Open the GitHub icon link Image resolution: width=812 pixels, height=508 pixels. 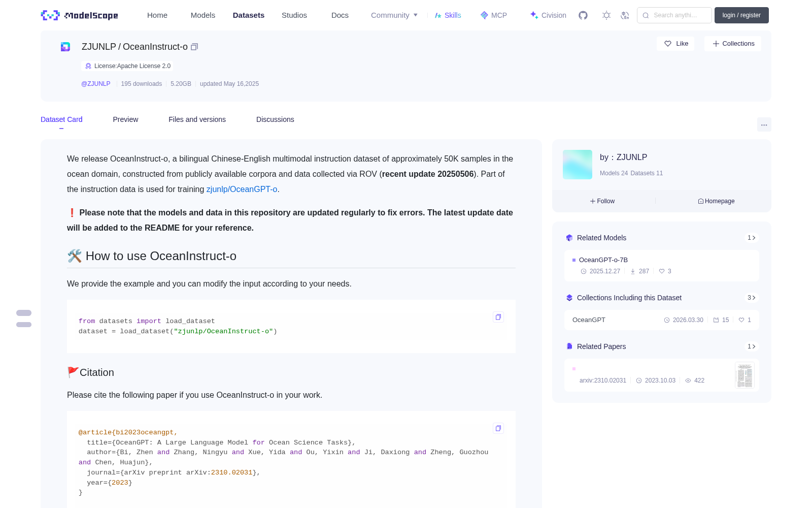coord(583,15)
